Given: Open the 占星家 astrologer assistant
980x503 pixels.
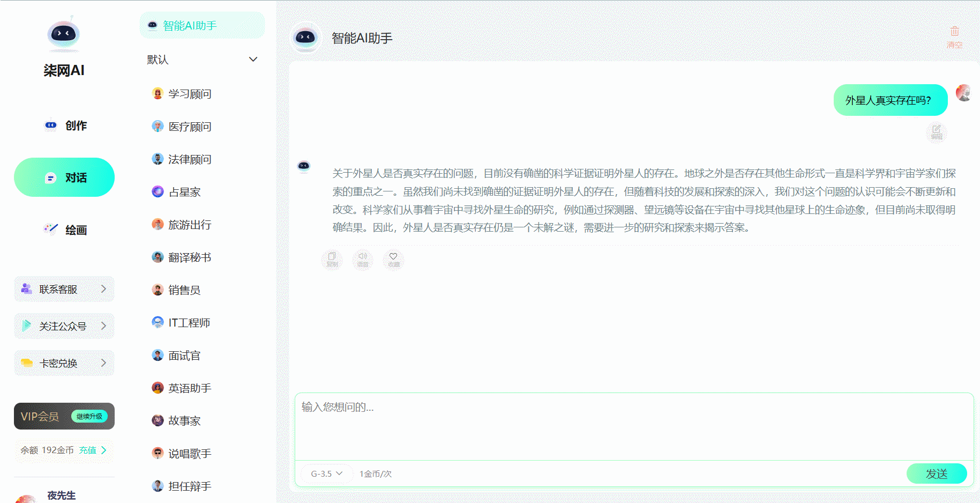Looking at the screenshot, I should coord(184,191).
